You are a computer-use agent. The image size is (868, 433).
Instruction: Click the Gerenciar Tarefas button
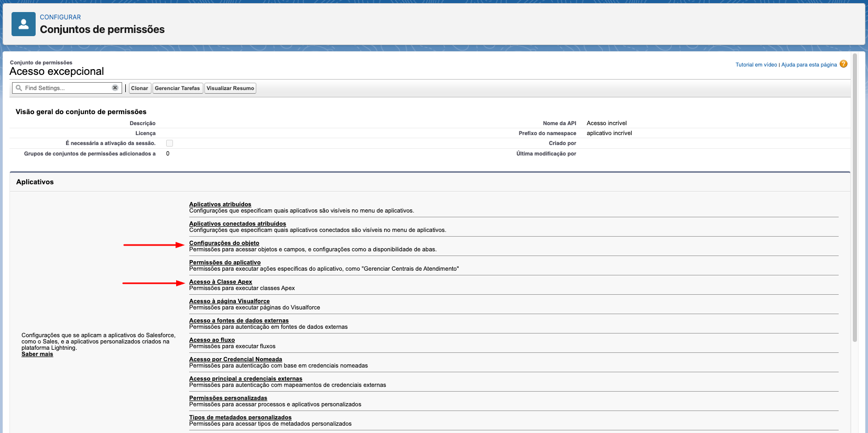tap(177, 88)
